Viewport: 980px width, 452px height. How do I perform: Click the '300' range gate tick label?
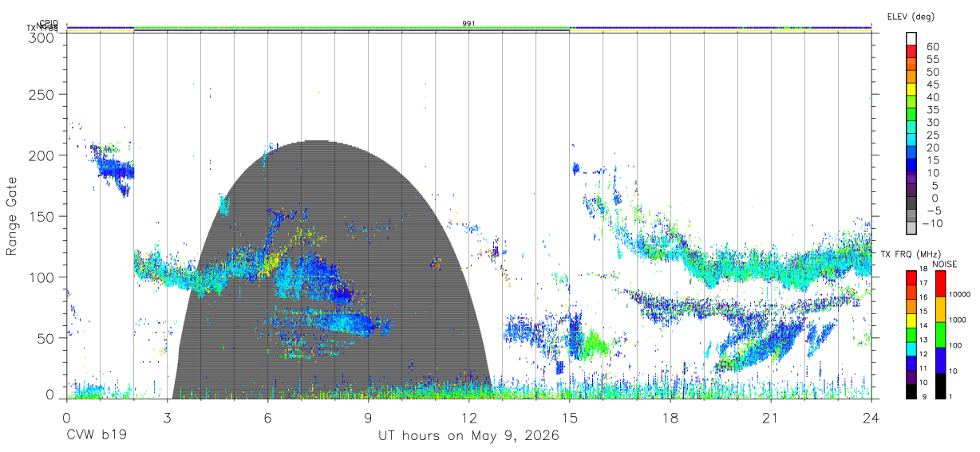(40, 37)
